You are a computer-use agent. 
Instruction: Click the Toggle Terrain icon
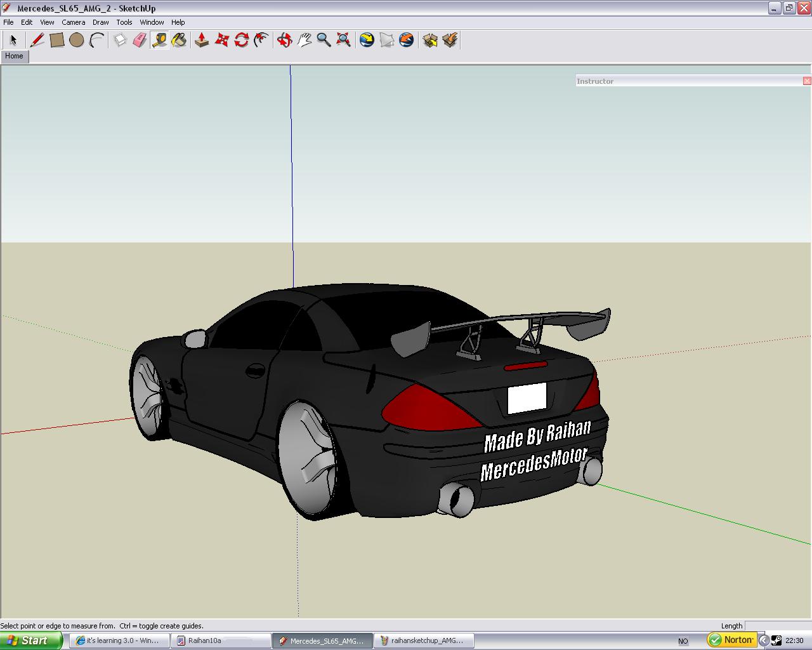[386, 40]
